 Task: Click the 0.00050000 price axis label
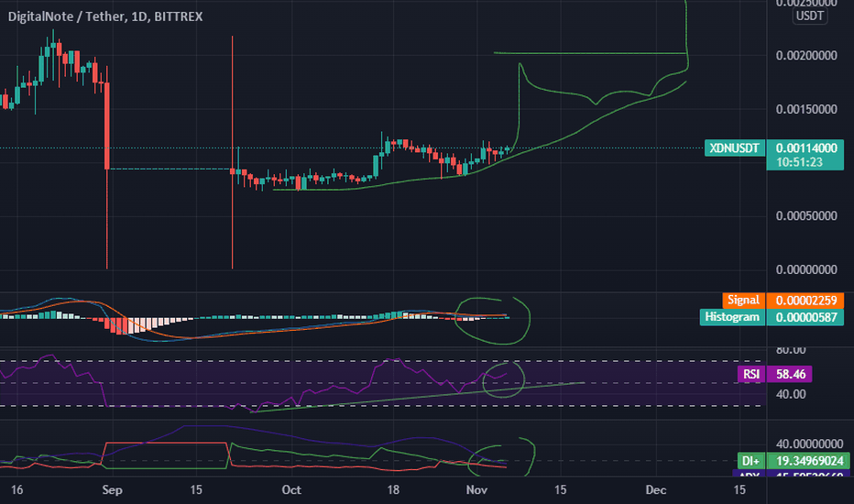point(806,216)
